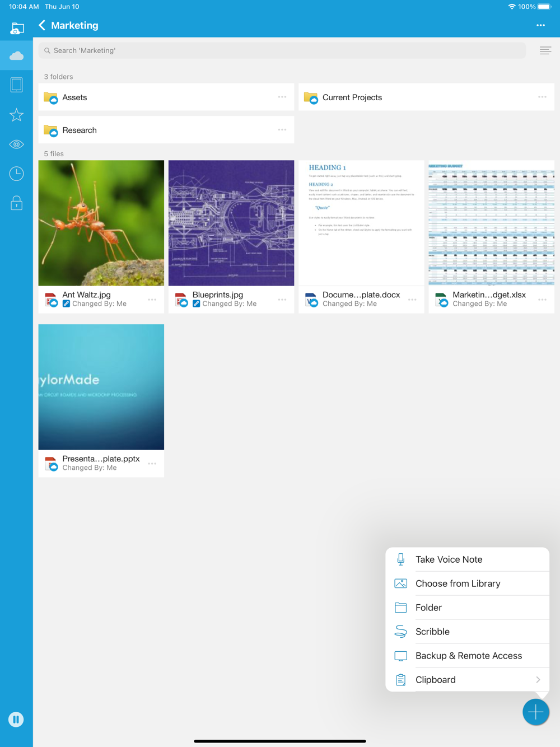Open the star favorites sidebar icon

(x=16, y=115)
